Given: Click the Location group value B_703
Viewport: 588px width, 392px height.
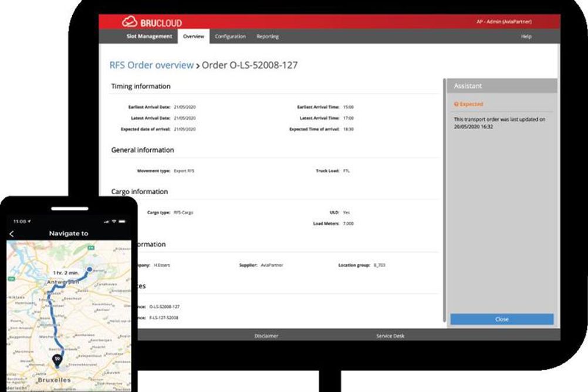Looking at the screenshot, I should pyautogui.click(x=380, y=265).
